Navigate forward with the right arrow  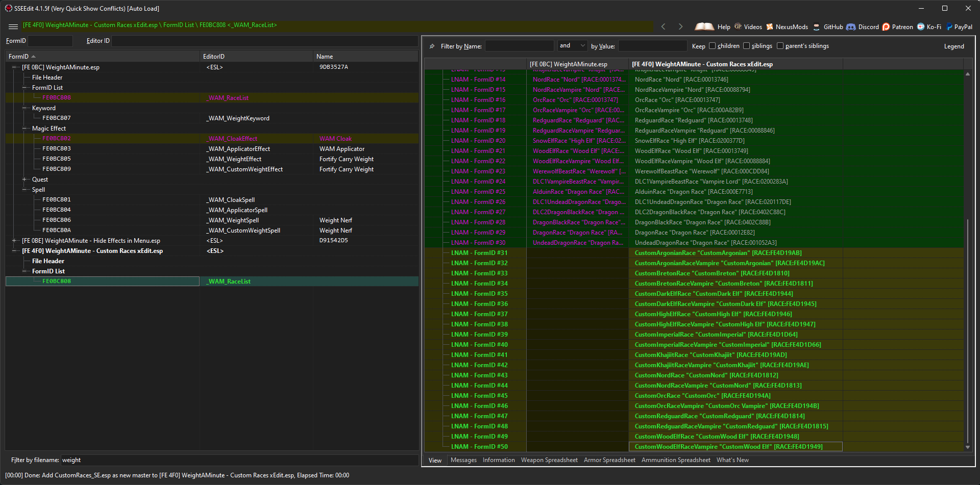[680, 27]
